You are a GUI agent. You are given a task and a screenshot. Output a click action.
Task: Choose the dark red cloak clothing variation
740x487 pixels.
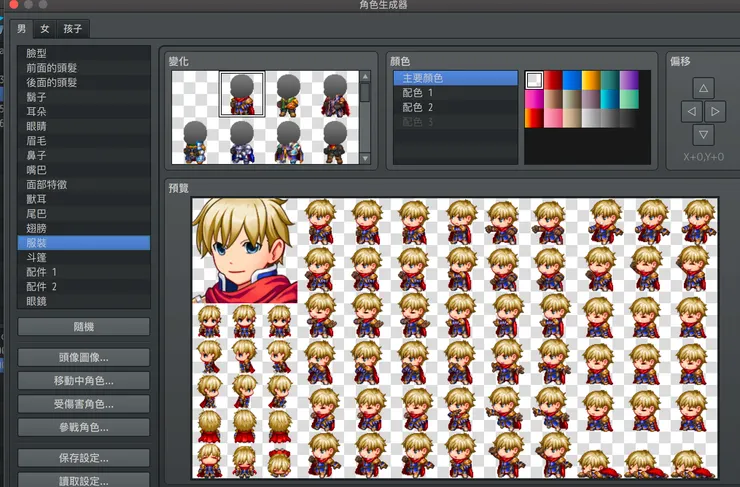click(336, 94)
